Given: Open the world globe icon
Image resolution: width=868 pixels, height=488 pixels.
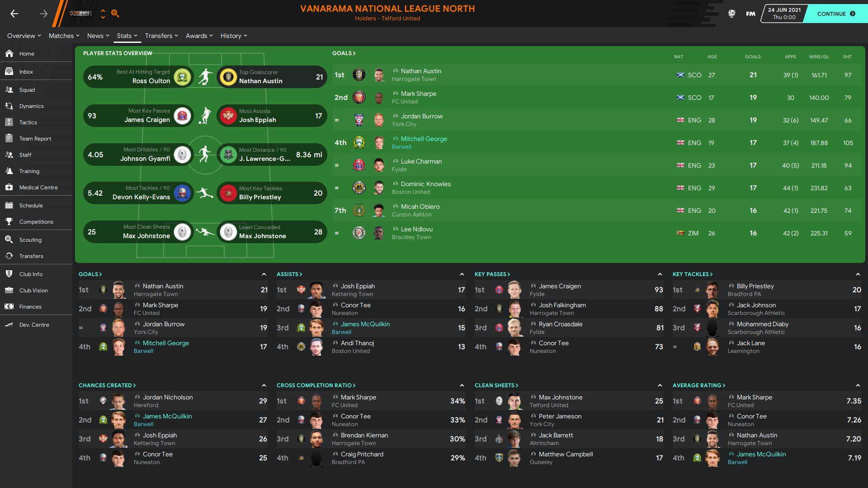Looking at the screenshot, I should [732, 14].
